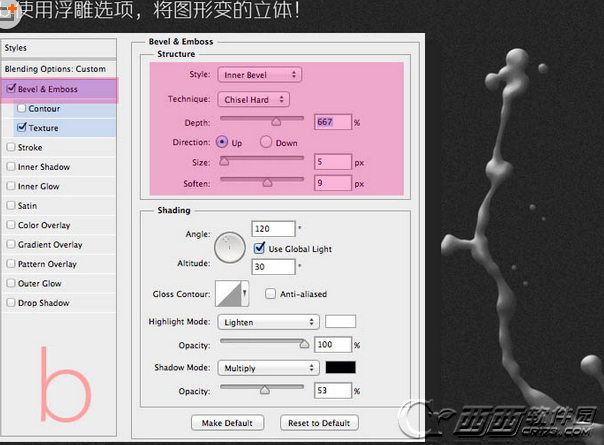Open the Drop Shadow settings row
This screenshot has height=445, width=604.
pyautogui.click(x=59, y=303)
